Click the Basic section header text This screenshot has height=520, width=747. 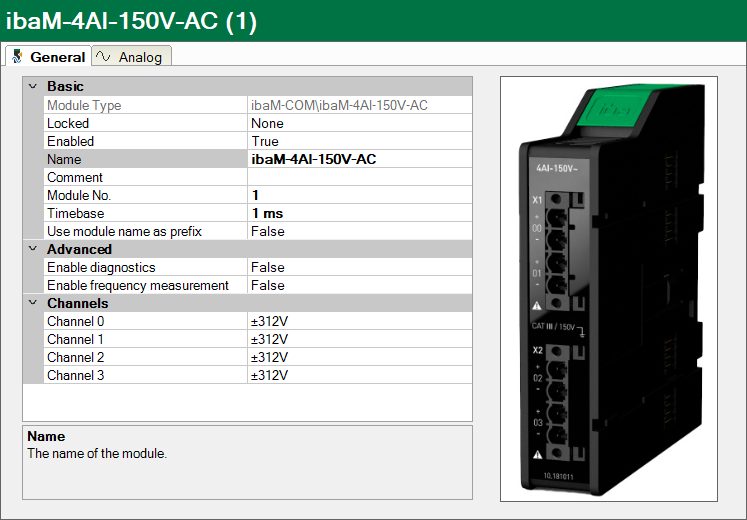[x=65, y=86]
